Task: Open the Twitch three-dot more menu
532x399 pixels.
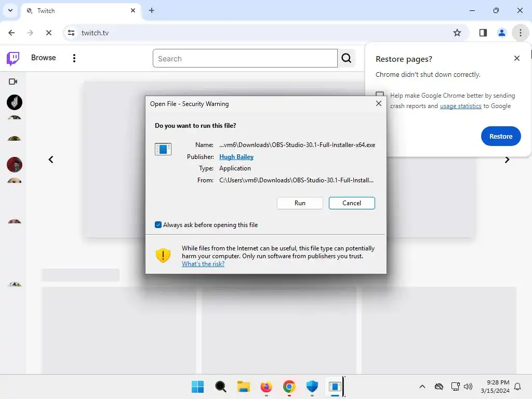Action: (x=74, y=58)
